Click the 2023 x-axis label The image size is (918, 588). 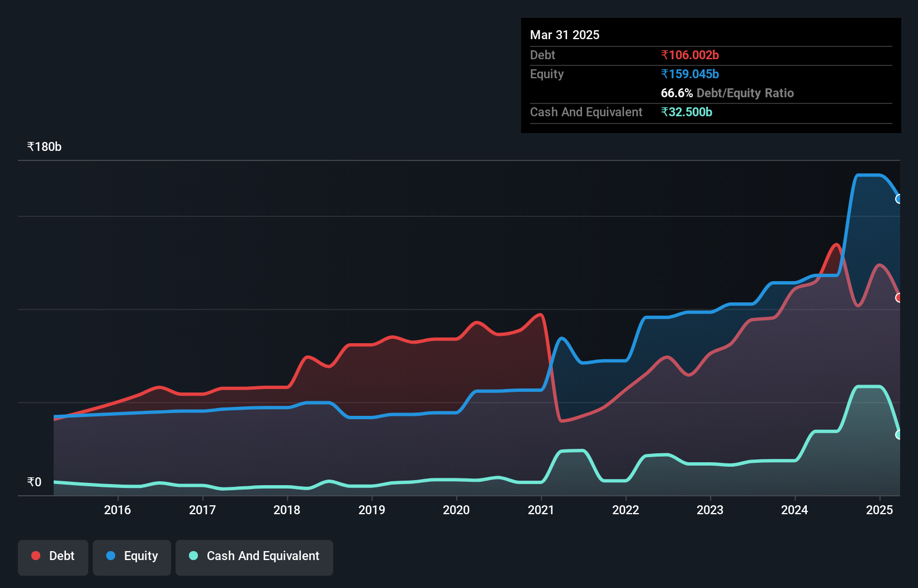[710, 510]
